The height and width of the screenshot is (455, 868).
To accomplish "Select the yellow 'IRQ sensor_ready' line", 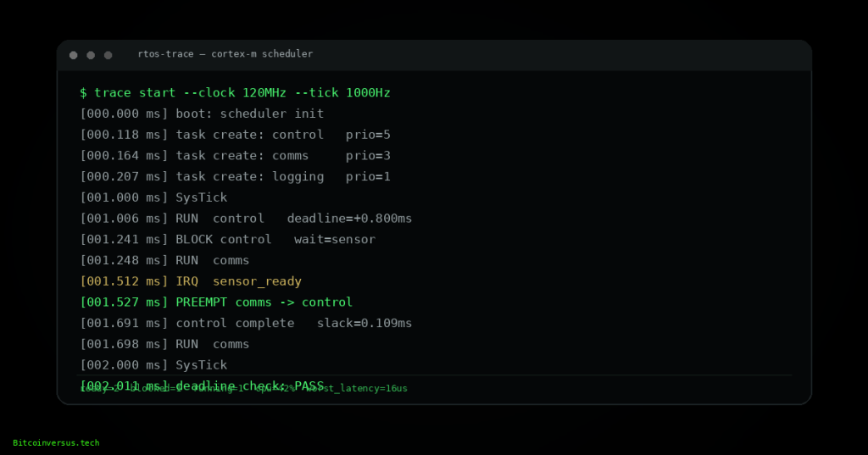I will point(191,281).
